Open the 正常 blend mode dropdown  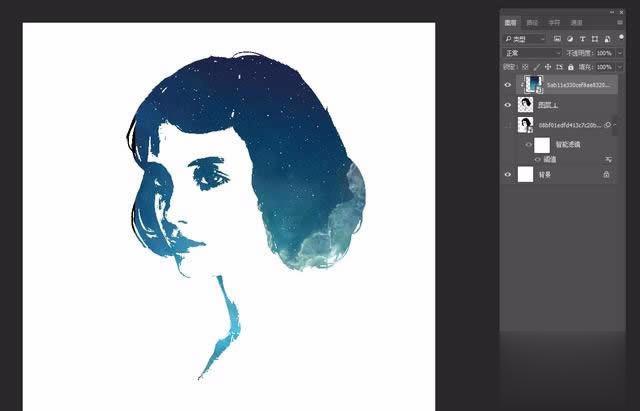click(x=532, y=53)
